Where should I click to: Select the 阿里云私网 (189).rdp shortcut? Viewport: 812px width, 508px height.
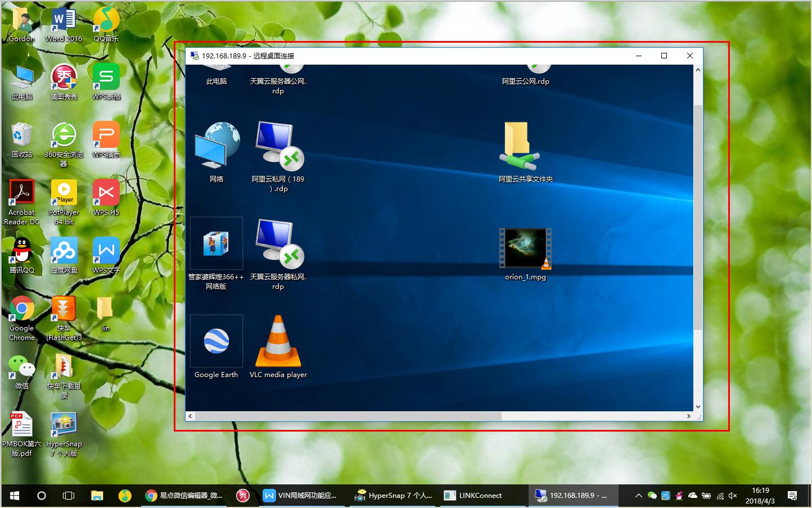pos(278,147)
